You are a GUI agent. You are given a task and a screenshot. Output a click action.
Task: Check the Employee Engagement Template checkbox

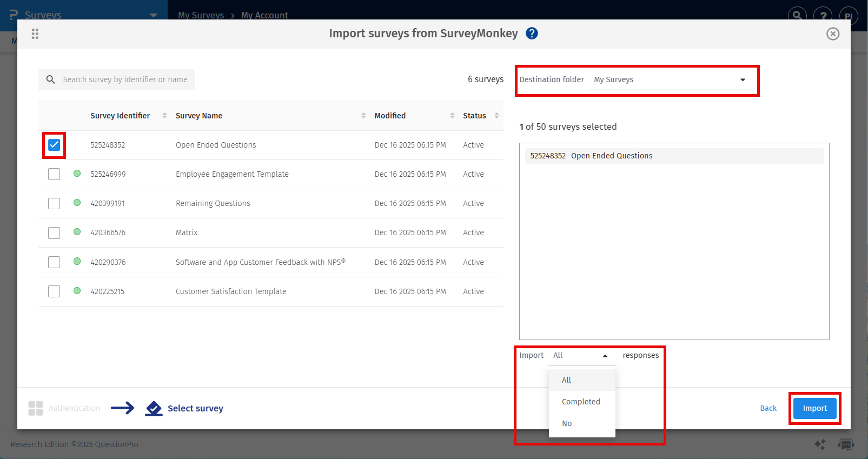(54, 174)
